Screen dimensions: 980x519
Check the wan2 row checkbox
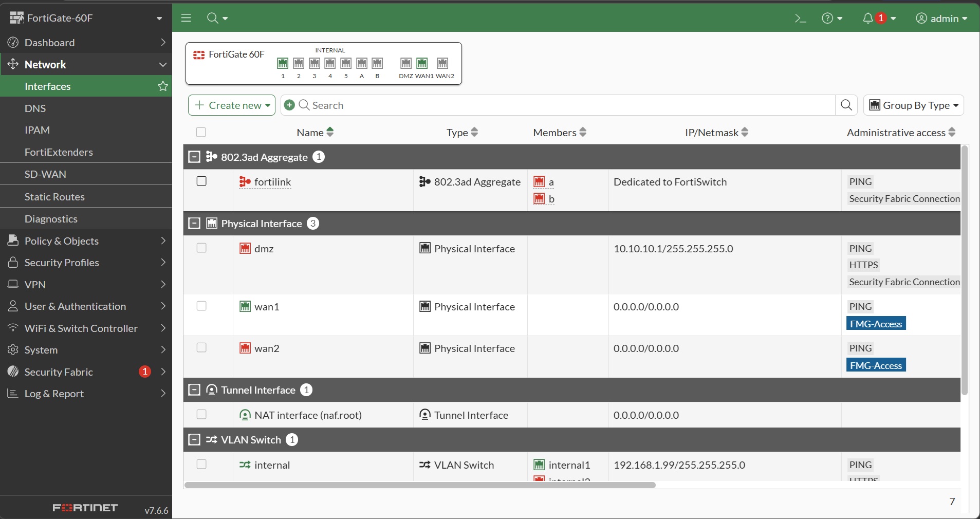click(201, 348)
